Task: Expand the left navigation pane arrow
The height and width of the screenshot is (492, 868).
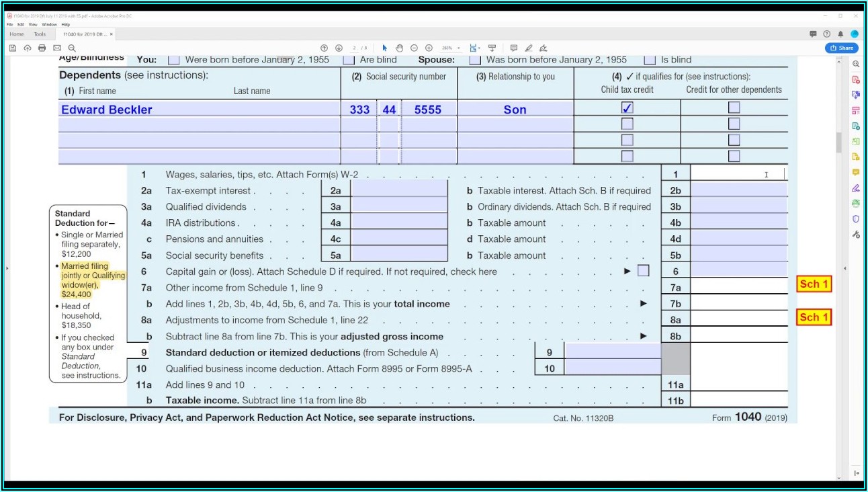Action: coord(7,268)
